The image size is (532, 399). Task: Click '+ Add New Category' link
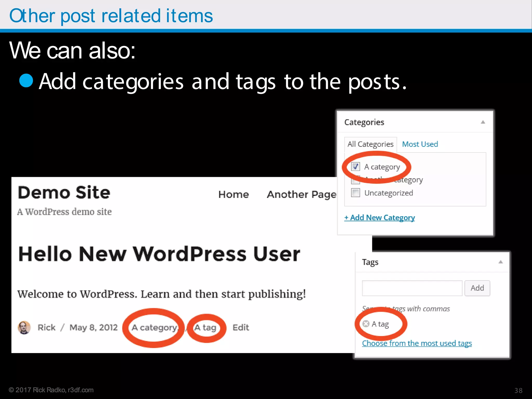point(379,218)
